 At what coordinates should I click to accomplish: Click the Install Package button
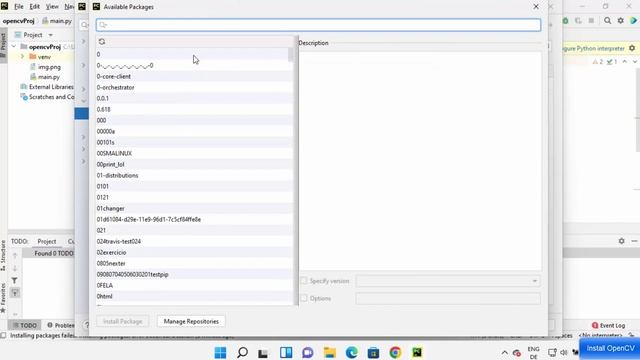[122, 322]
